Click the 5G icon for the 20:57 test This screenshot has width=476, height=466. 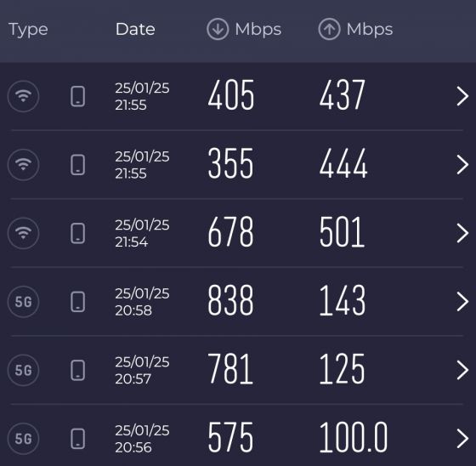click(x=24, y=370)
